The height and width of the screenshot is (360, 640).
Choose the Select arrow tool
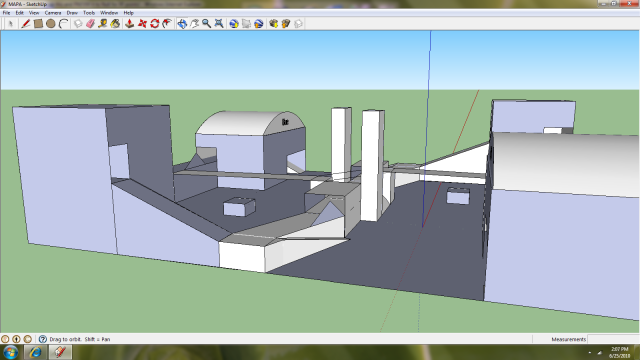11,24
